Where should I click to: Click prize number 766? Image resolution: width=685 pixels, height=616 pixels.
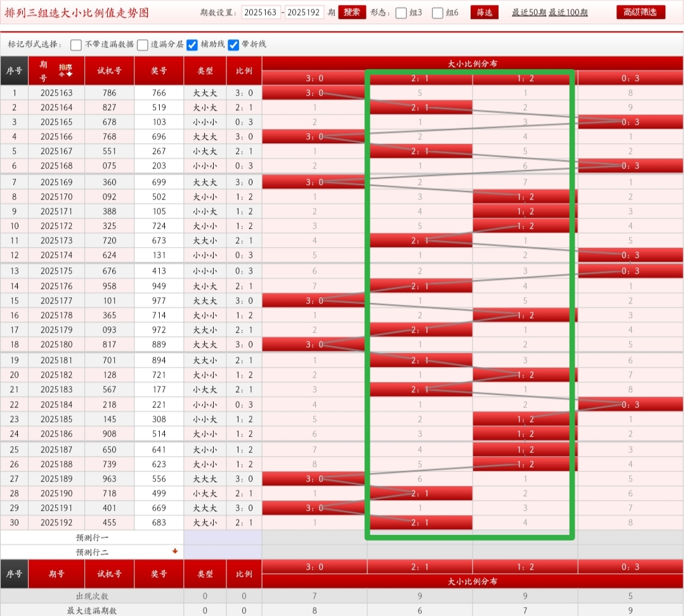pos(159,93)
